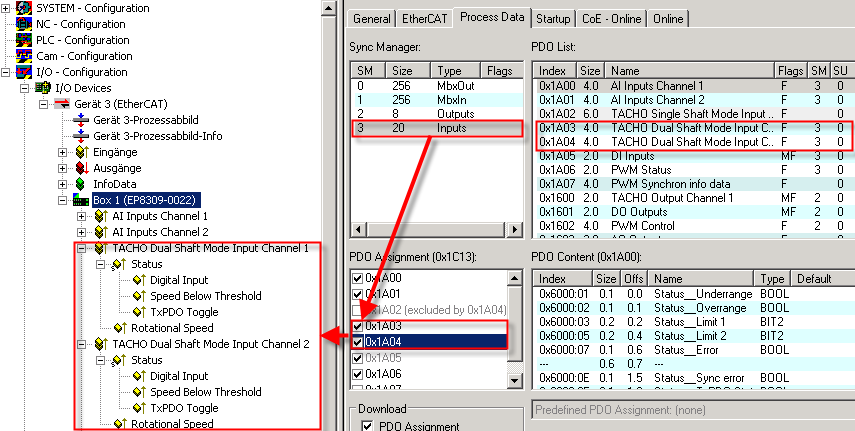This screenshot has width=855, height=431.
Task: Click Sync Manager scroll right arrow
Action: 514,230
